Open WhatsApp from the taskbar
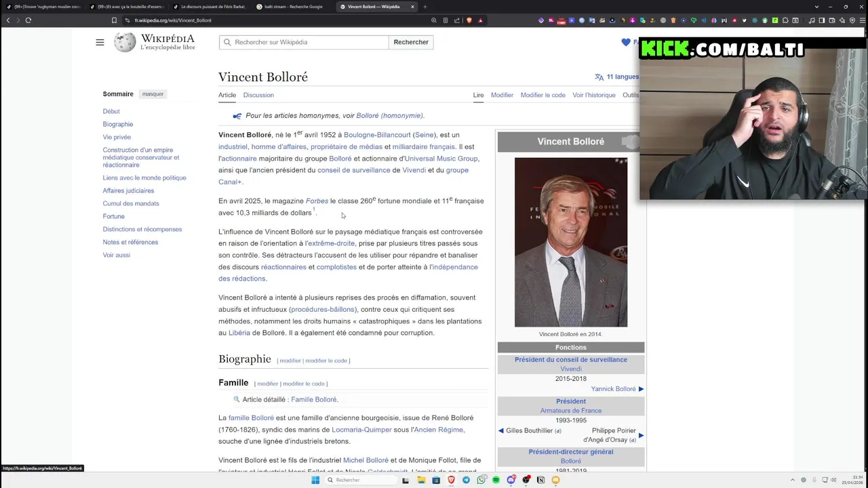Screen dimensions: 868x488 click(481, 480)
